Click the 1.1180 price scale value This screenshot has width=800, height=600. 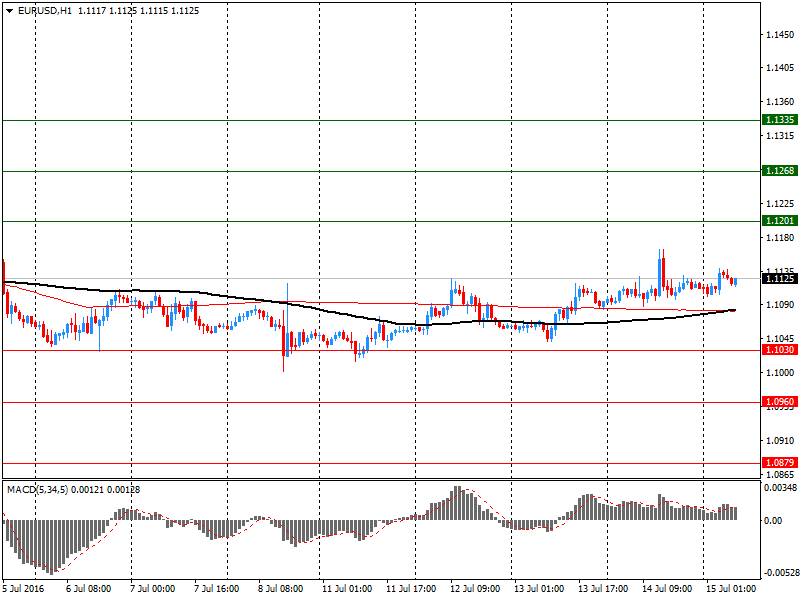780,238
